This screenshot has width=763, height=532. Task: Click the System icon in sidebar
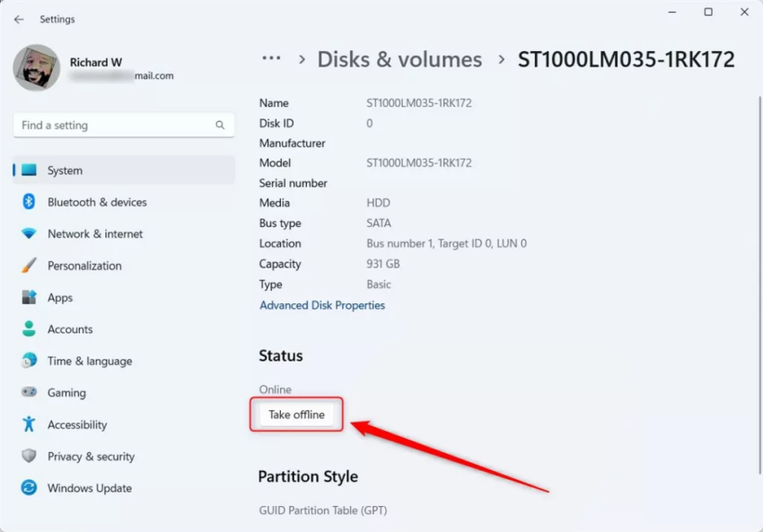tap(30, 170)
